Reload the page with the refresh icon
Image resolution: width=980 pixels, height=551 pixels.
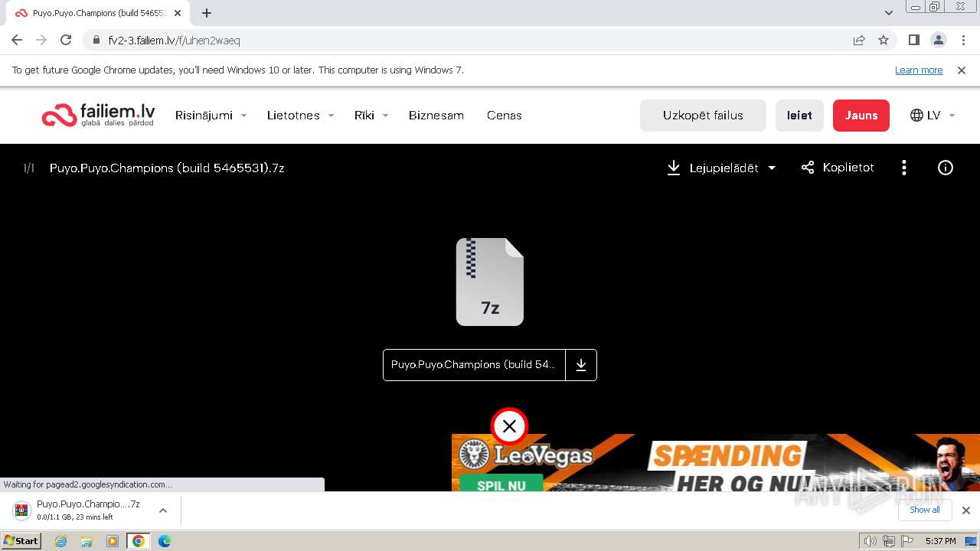tap(66, 41)
